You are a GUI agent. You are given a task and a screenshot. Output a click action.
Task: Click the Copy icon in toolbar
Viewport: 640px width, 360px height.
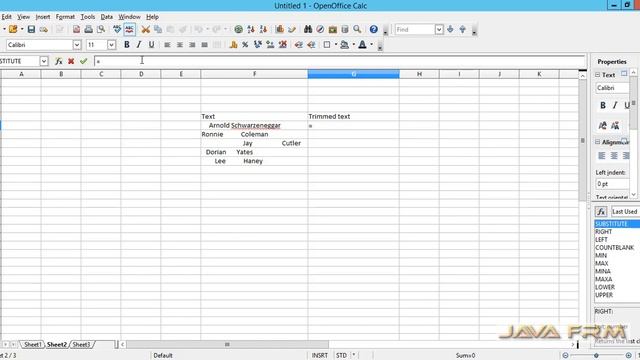[x=158, y=29]
